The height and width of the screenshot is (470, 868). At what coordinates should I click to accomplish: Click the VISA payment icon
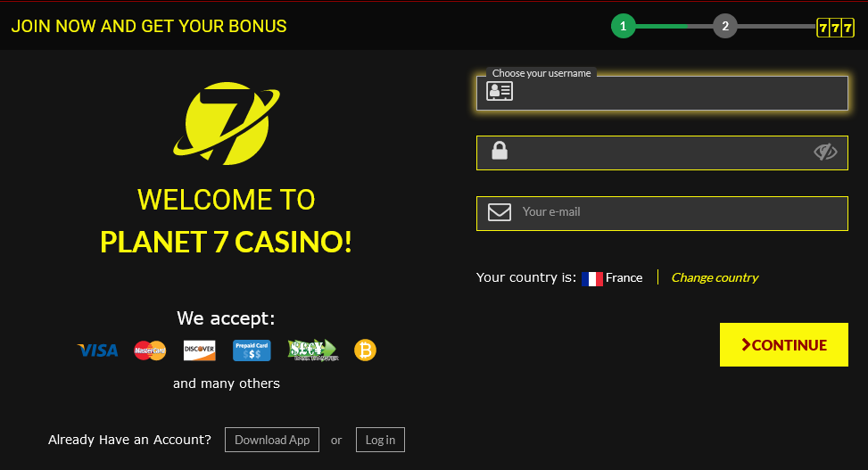(97, 350)
